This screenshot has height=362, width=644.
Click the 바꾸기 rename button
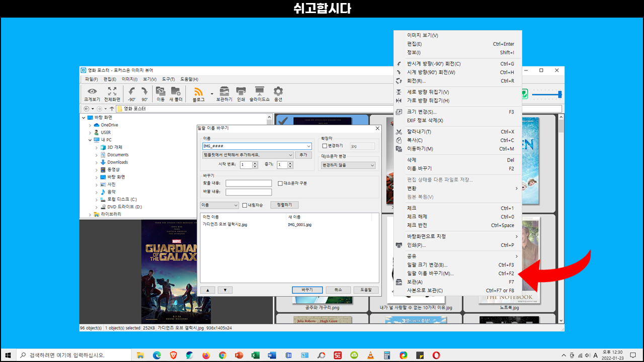[307, 290]
